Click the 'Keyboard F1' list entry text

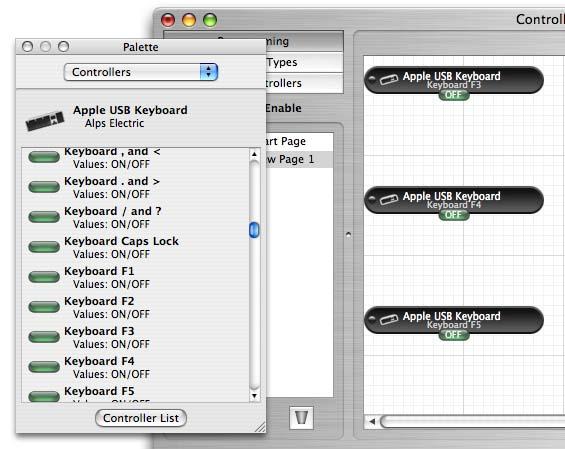[x=99, y=271]
